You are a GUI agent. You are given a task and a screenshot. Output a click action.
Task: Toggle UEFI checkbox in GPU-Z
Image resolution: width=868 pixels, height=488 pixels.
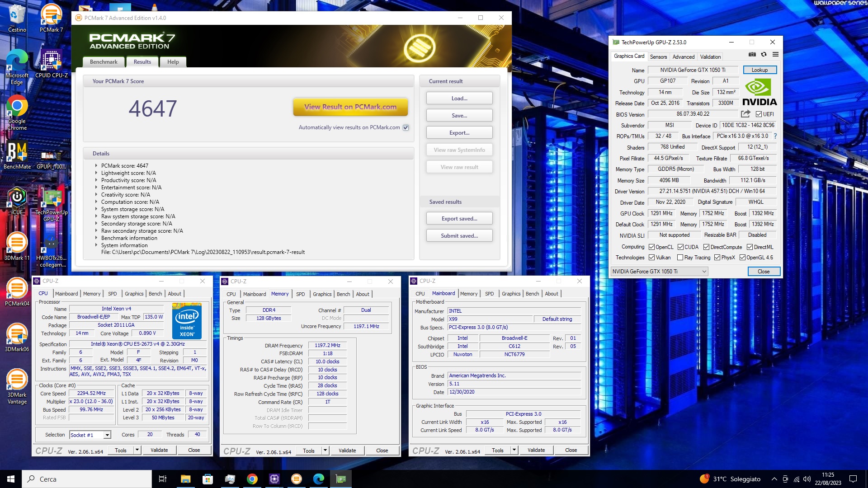pos(759,114)
